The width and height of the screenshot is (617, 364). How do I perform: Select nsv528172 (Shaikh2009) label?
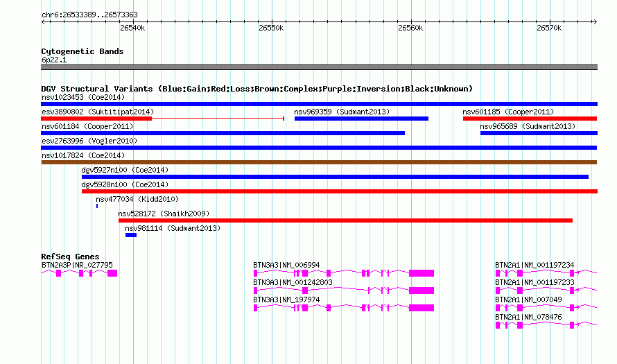point(164,214)
